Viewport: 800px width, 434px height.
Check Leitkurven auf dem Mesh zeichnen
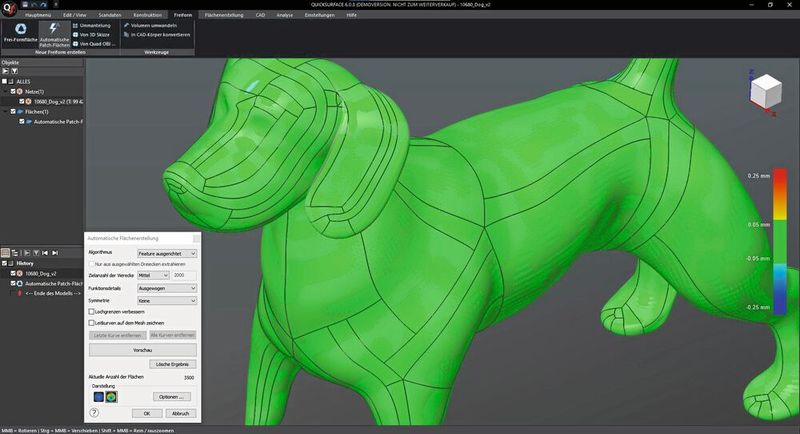click(x=91, y=323)
